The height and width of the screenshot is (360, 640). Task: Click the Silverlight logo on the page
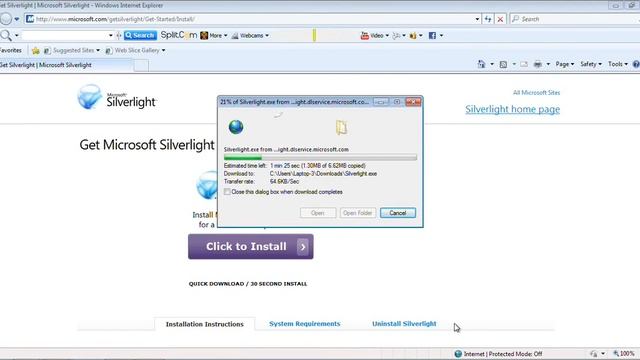[117, 98]
